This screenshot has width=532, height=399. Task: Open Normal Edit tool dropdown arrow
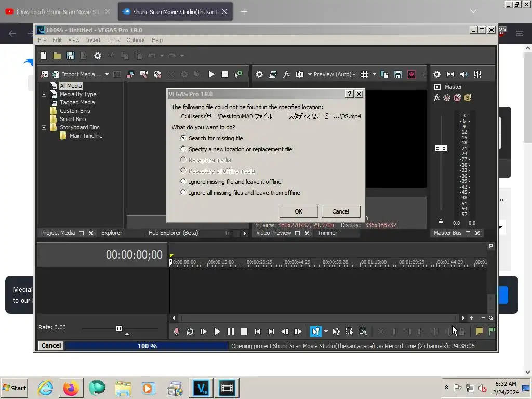coord(326,331)
